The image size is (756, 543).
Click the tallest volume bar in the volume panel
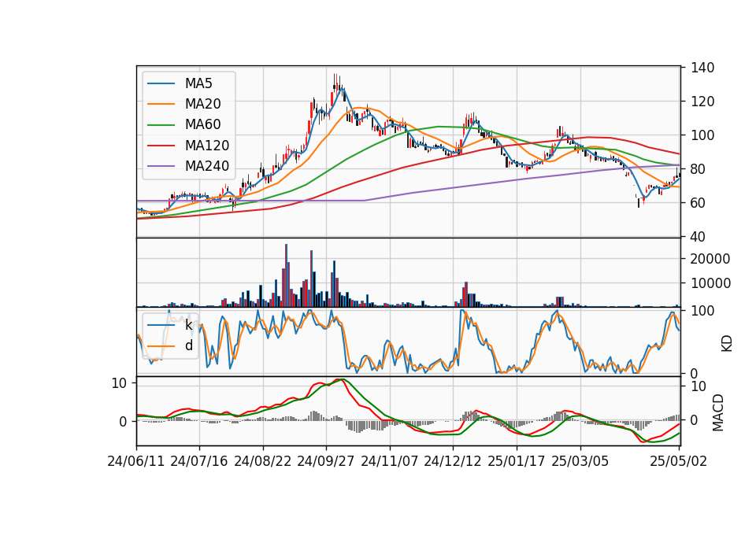287,275
